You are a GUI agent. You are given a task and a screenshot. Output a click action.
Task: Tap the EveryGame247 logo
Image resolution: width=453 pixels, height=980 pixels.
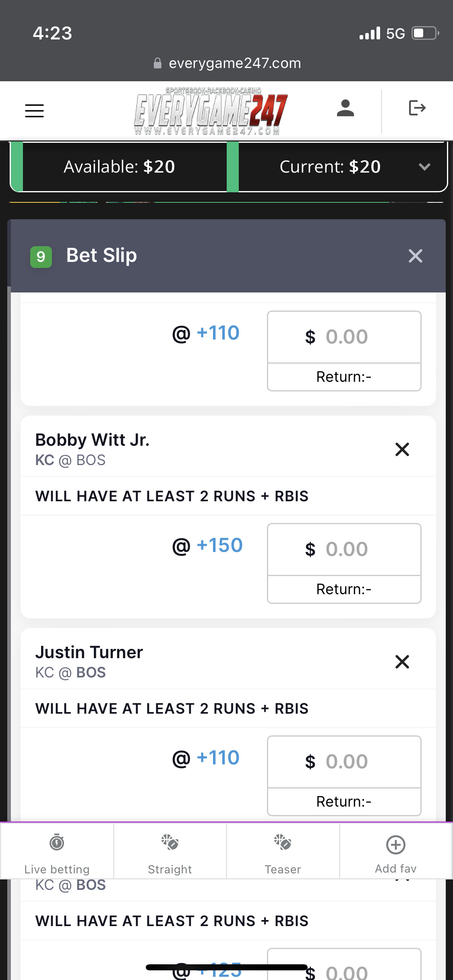coord(211,111)
